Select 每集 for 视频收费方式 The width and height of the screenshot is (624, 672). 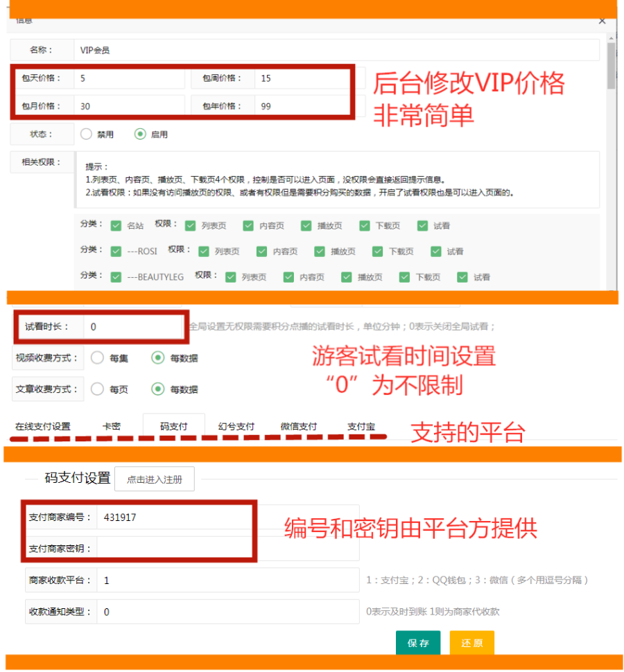97,358
